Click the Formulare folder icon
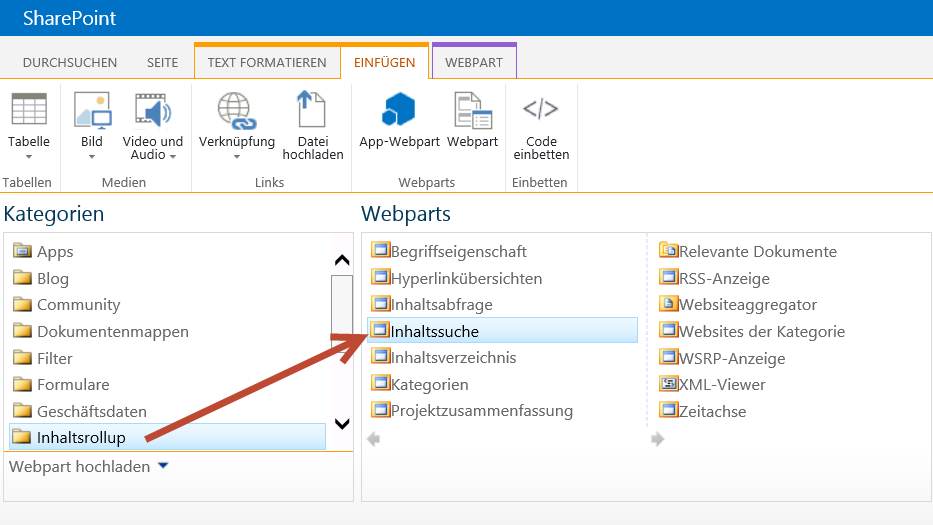Viewport: 933px width, 525px height. click(x=23, y=384)
